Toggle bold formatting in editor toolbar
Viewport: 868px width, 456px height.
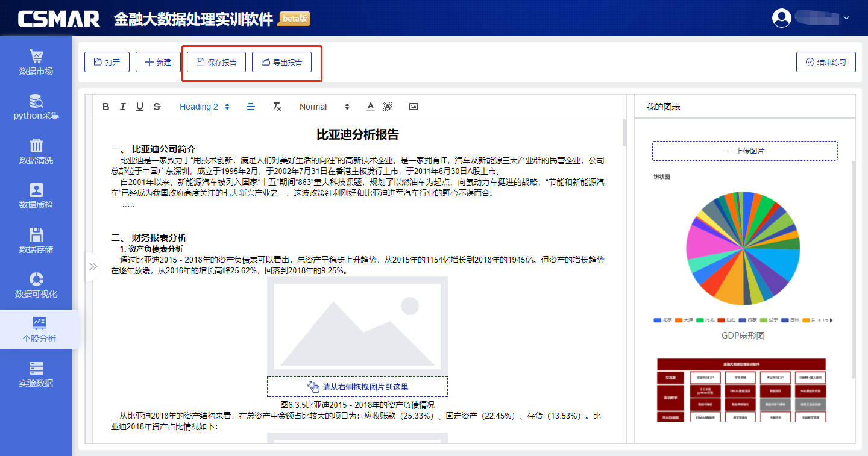[106, 107]
